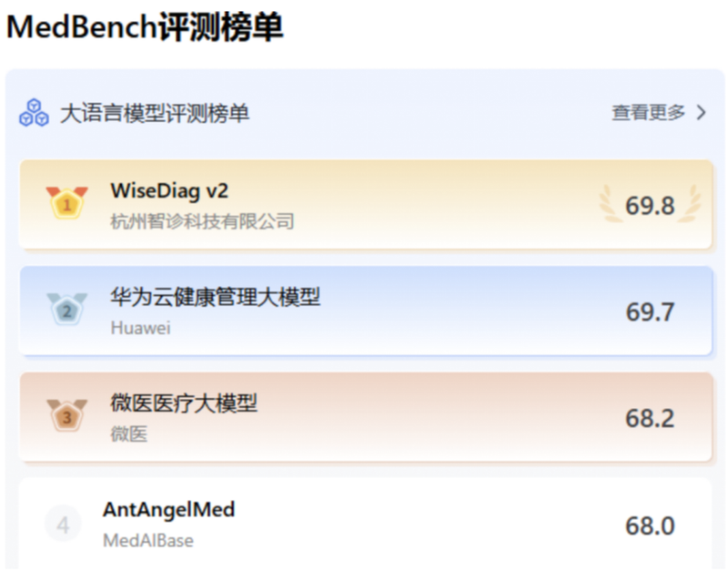Click the MedBench评测榜单 page title
The image size is (728, 571).
145,28
